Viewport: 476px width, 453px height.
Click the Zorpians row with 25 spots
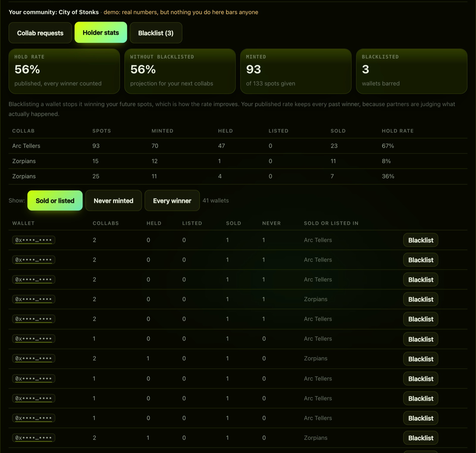(x=238, y=176)
